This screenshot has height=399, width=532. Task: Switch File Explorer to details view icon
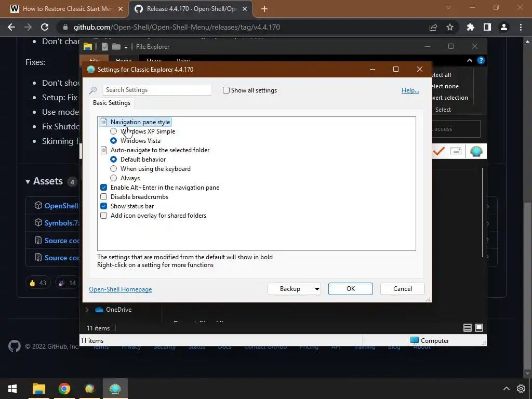point(467,328)
